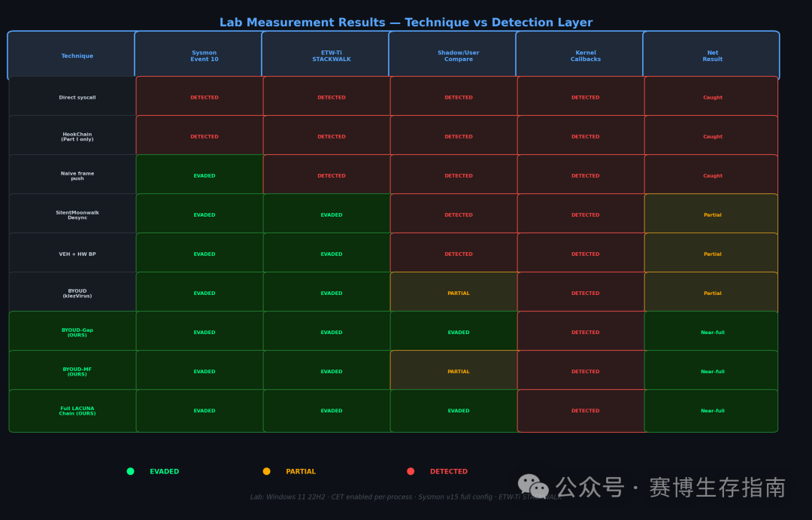Click the green EVADED legend dot

pyautogui.click(x=131, y=471)
